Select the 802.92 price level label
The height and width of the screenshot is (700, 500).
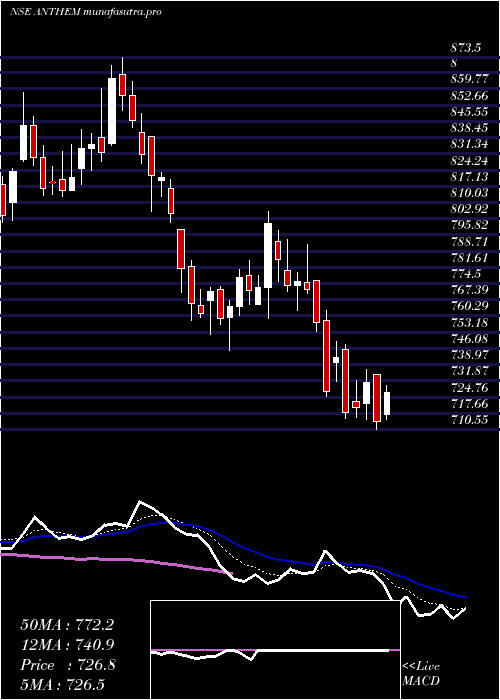point(469,209)
